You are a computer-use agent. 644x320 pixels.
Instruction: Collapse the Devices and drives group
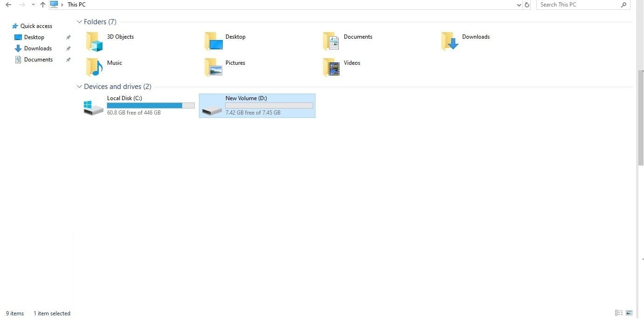pos(79,87)
